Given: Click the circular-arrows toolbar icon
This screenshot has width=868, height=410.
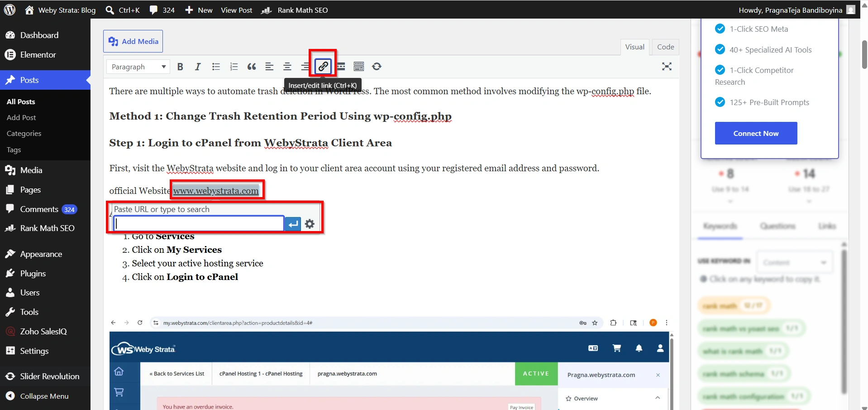Looking at the screenshot, I should [377, 67].
